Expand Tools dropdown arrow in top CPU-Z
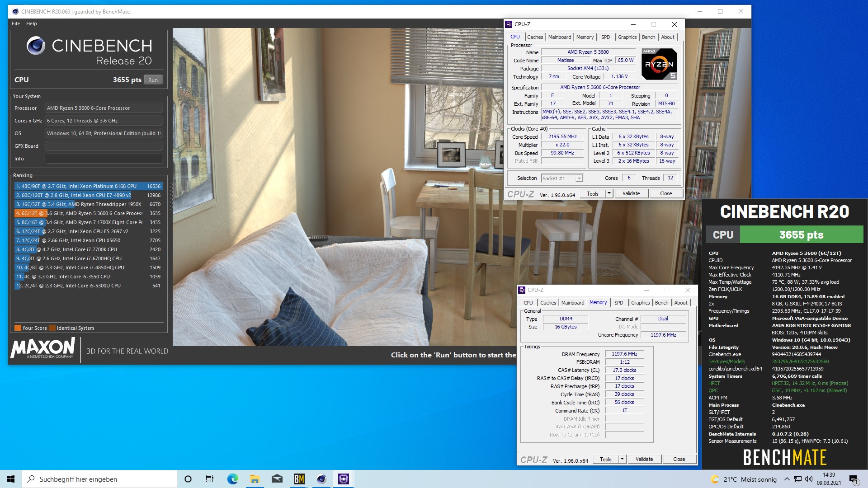 tap(609, 194)
